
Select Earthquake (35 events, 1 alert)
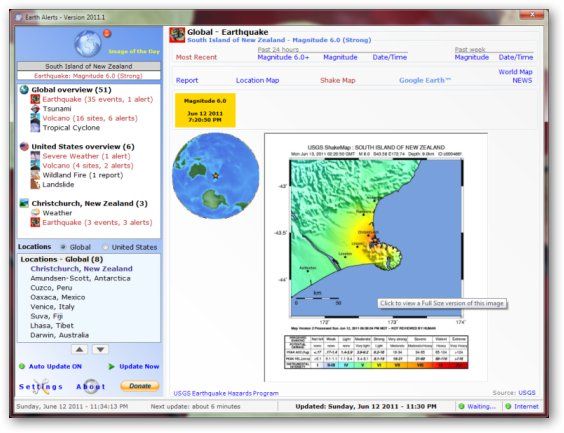pyautogui.click(x=97, y=99)
